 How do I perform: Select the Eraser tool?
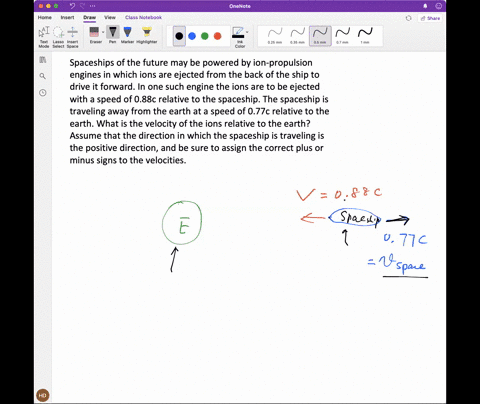95,35
